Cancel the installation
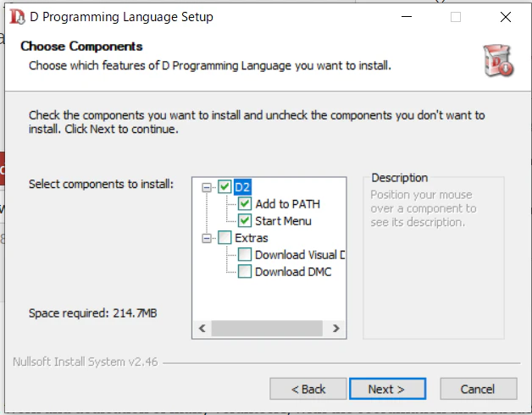The height and width of the screenshot is (415, 532). point(479,389)
